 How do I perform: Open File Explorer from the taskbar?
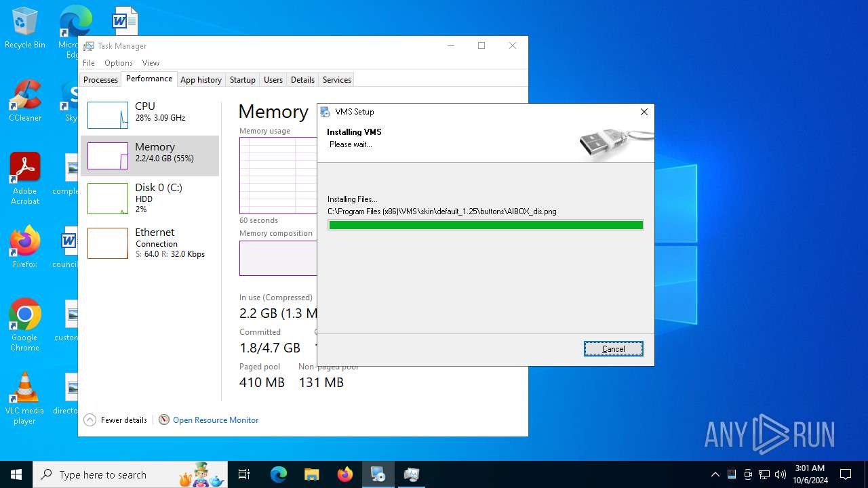tap(311, 474)
